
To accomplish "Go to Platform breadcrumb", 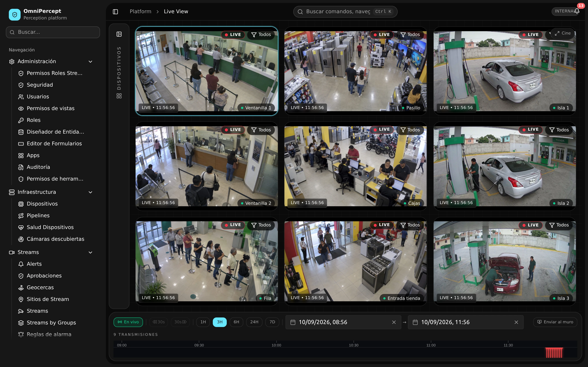I will tap(140, 12).
